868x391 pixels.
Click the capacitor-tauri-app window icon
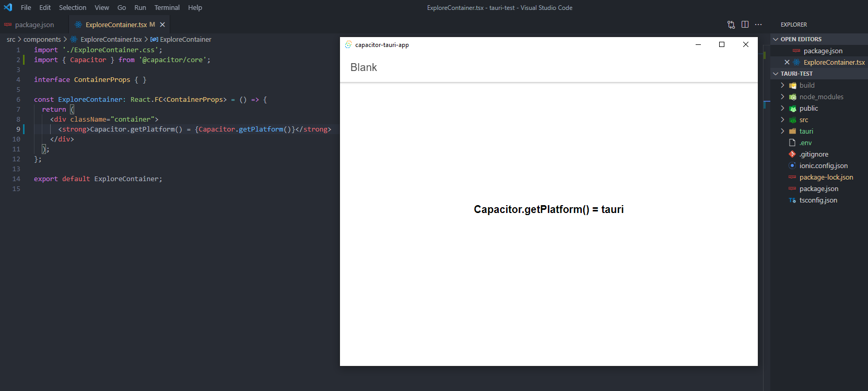348,45
